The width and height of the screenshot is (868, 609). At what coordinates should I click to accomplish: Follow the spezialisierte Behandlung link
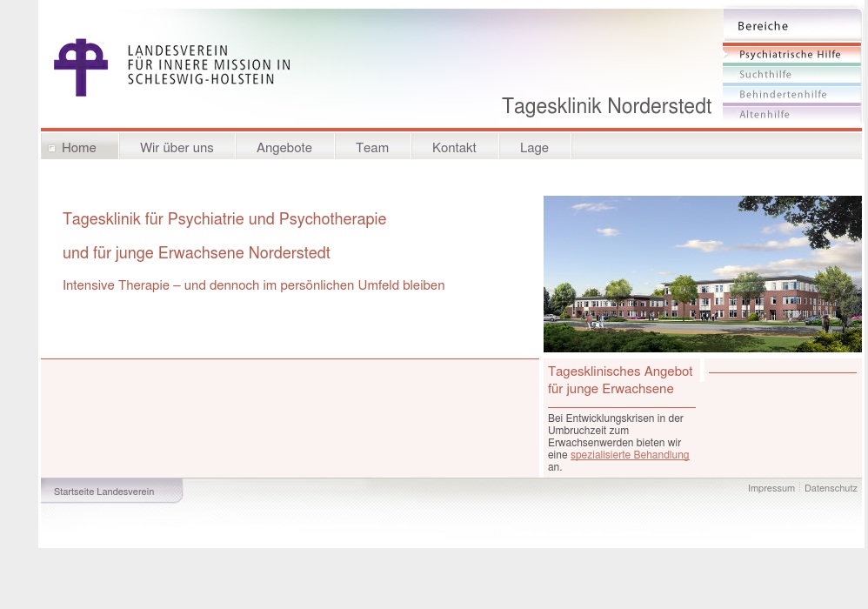(x=629, y=454)
